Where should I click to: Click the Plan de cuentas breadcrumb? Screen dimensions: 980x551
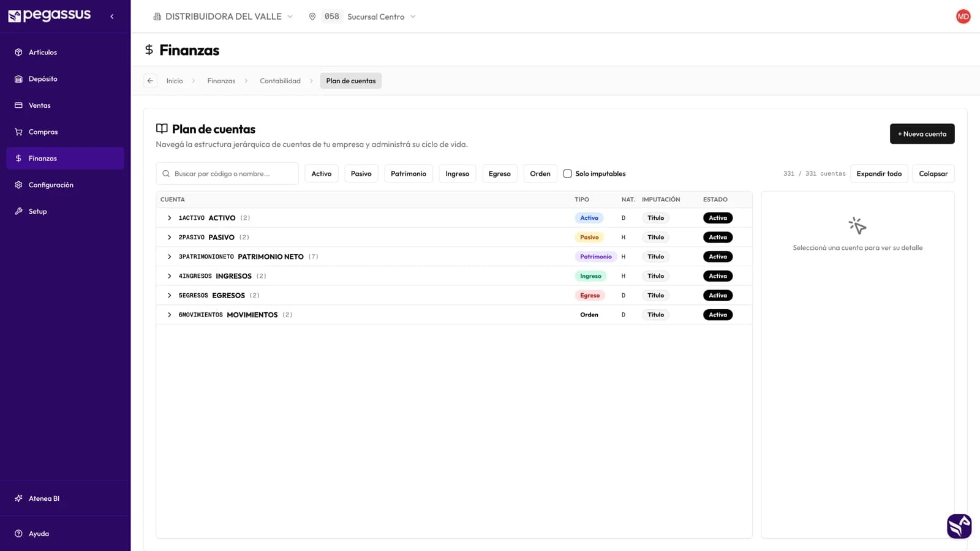click(x=351, y=81)
